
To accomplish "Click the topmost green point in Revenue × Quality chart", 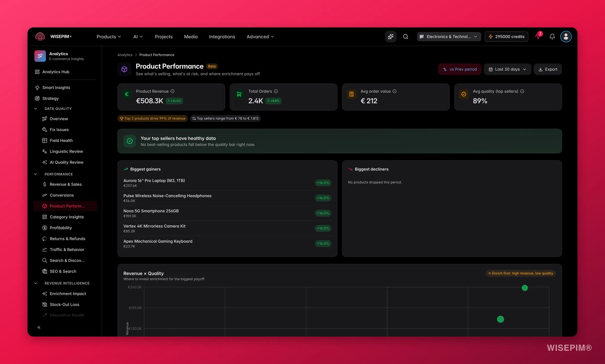I will coord(525,288).
